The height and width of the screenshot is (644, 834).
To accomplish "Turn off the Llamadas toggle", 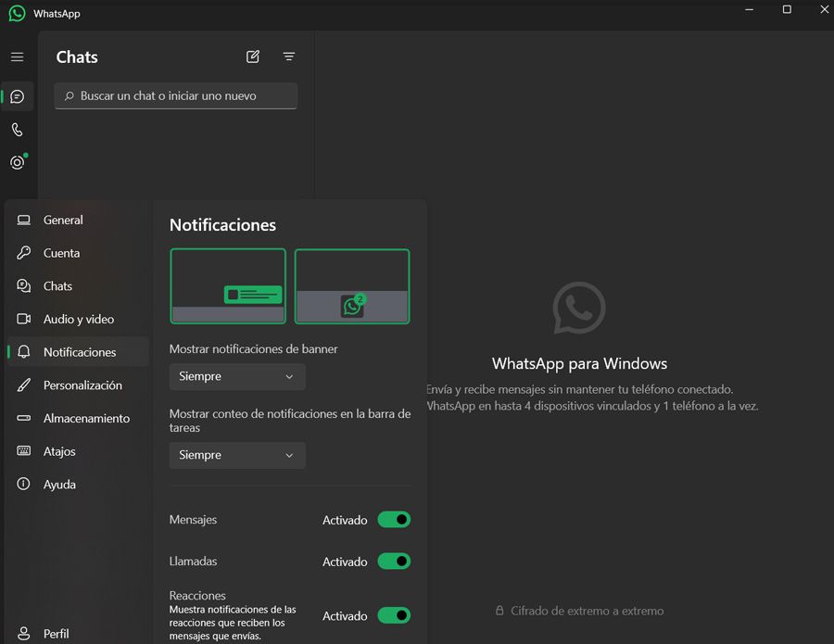I will pyautogui.click(x=393, y=562).
